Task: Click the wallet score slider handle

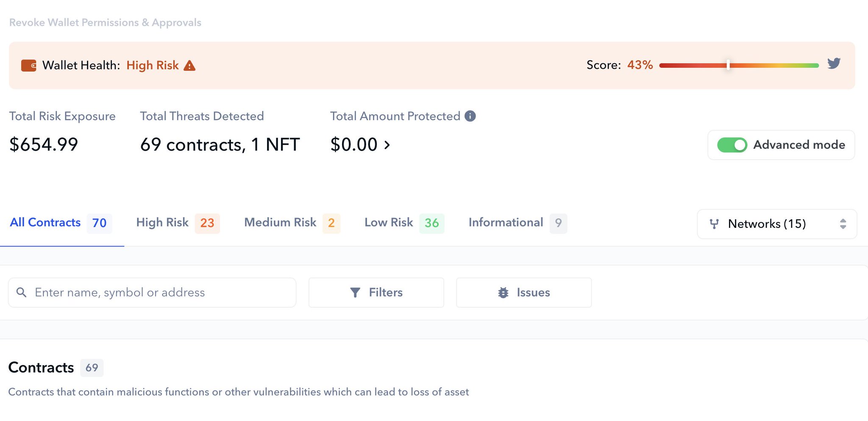Action: [728, 65]
